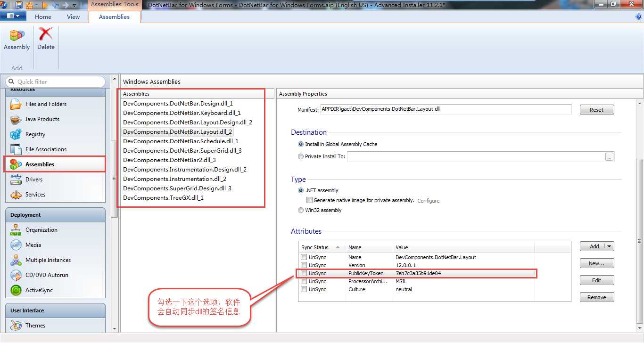This screenshot has width=644, height=343.
Task: Click the Reset button
Action: click(x=596, y=110)
